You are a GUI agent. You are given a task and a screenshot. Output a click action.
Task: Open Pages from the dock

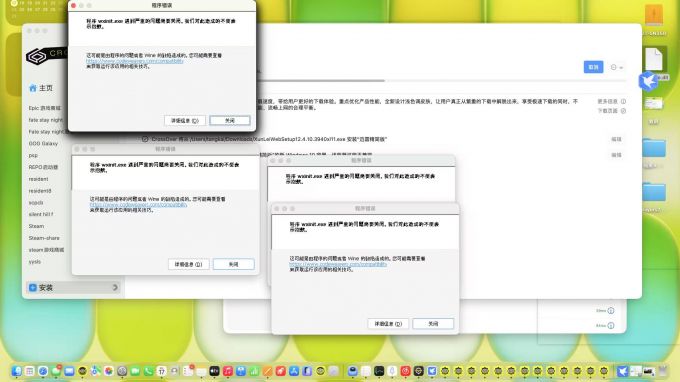coord(268,371)
